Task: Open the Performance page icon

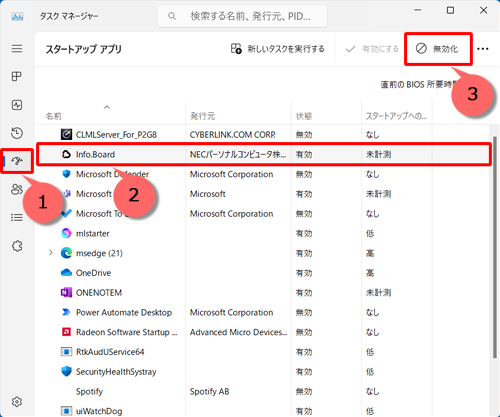Action: point(17,105)
